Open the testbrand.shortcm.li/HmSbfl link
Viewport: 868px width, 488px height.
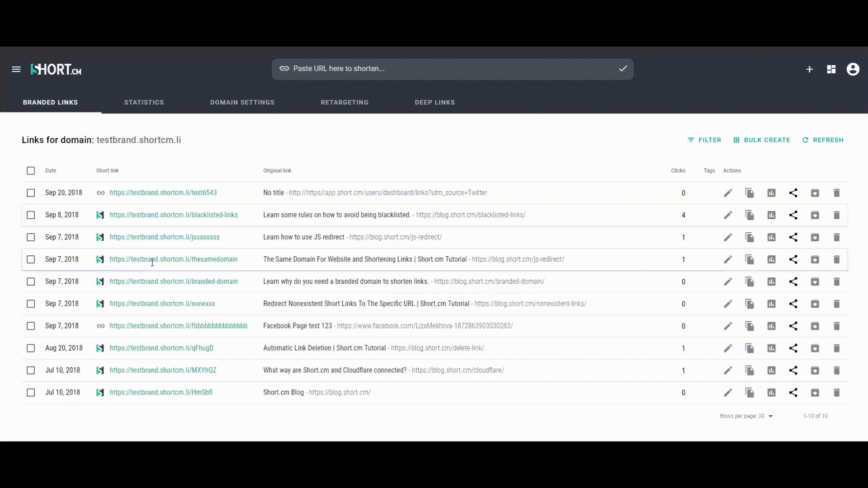pyautogui.click(x=161, y=393)
